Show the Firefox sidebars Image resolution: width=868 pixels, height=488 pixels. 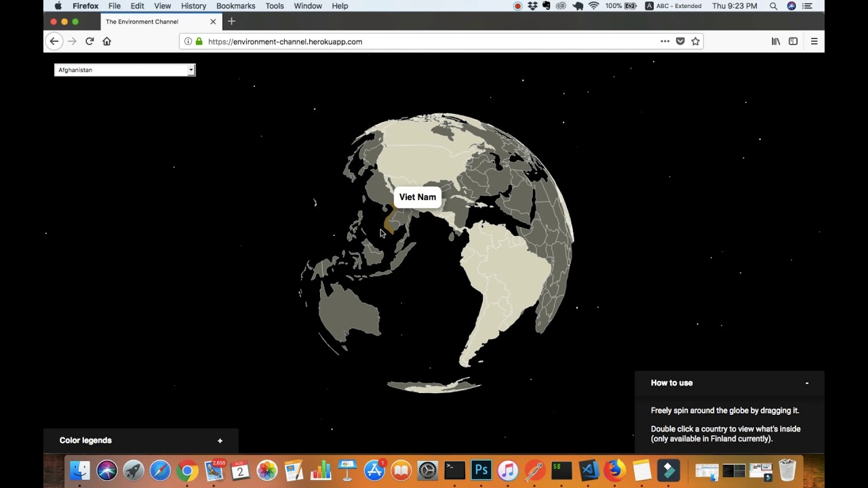click(793, 41)
